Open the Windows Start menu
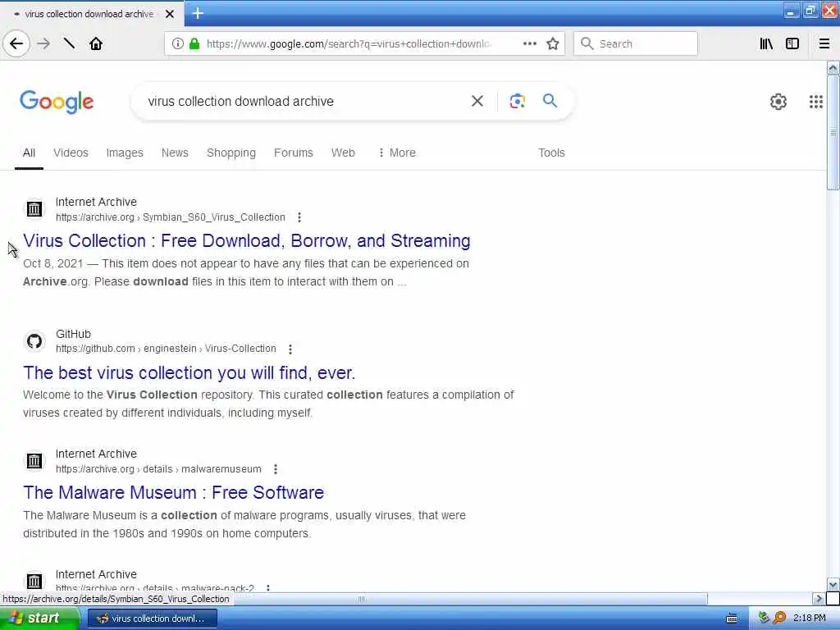The height and width of the screenshot is (630, 840). point(39,619)
